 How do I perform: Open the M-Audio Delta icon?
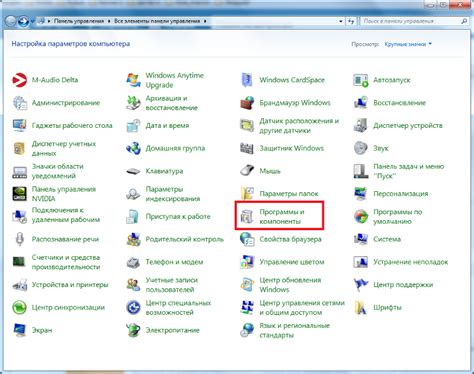(x=19, y=80)
